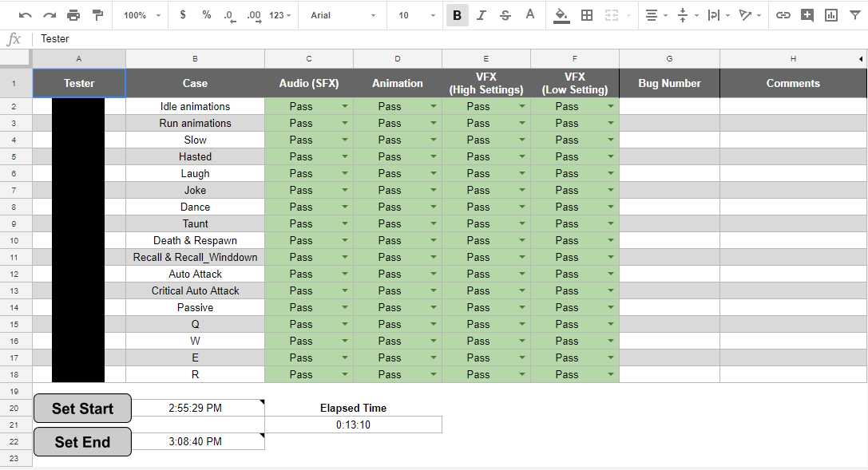Insert a chart from toolbar
Viewport: 868px width, 470px height.
[x=831, y=15]
